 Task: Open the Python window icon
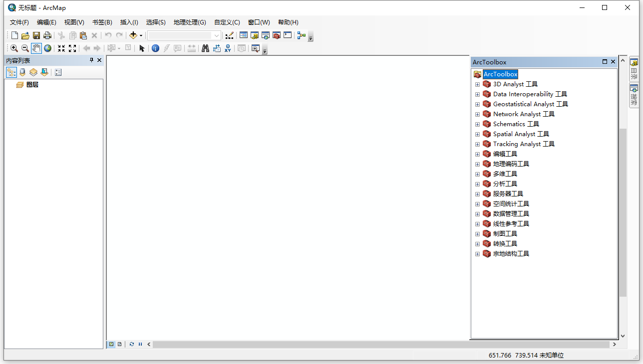pos(288,35)
